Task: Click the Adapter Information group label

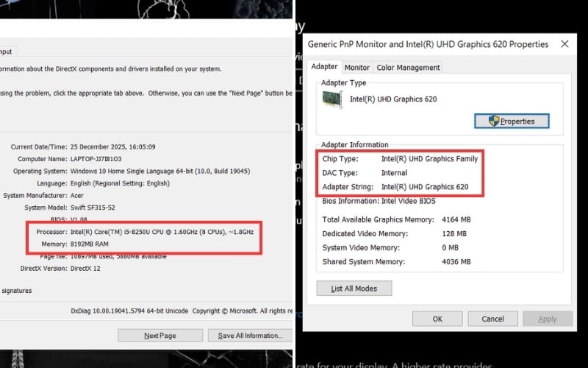Action: click(355, 144)
